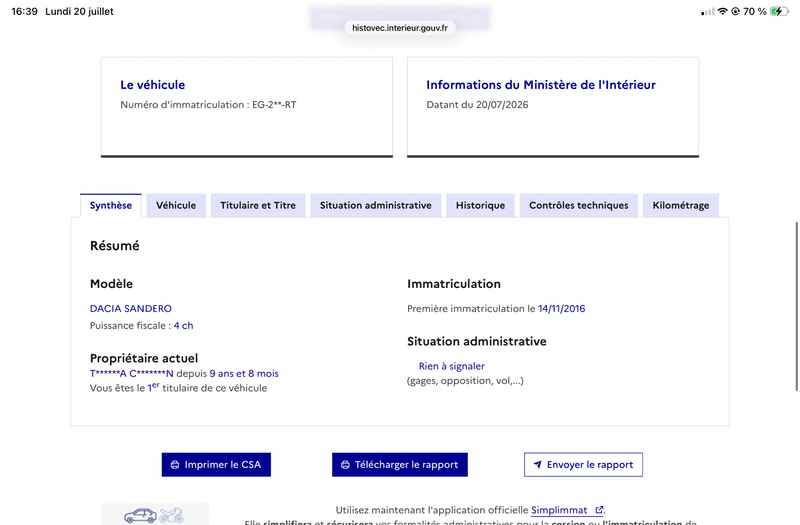The width and height of the screenshot is (800, 525).
Task: Click the page scrollbar on the right edge
Action: [x=796, y=306]
